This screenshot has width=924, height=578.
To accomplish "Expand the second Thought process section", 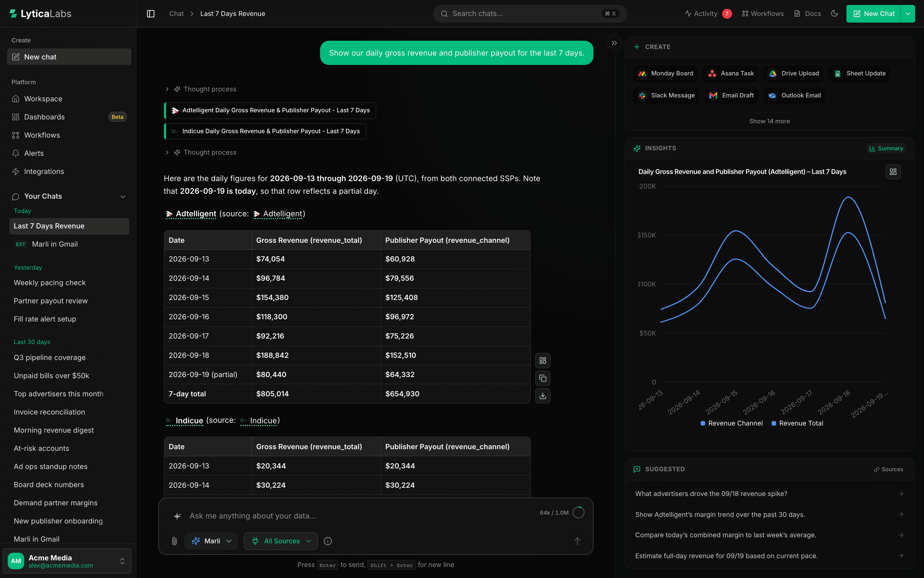I will tap(200, 152).
